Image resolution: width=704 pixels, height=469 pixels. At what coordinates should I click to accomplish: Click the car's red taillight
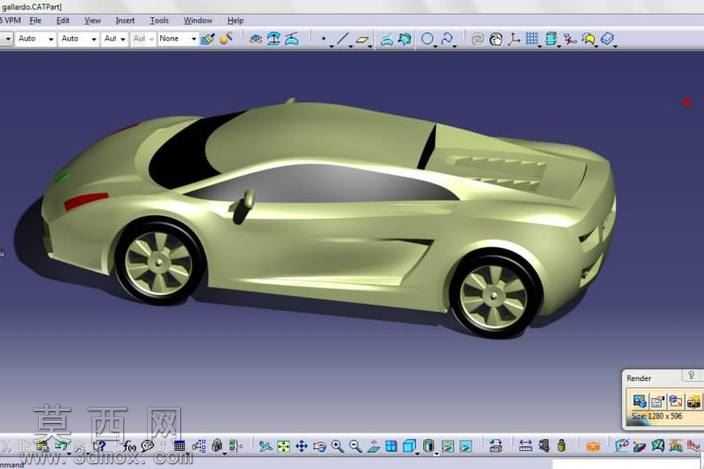tap(86, 201)
